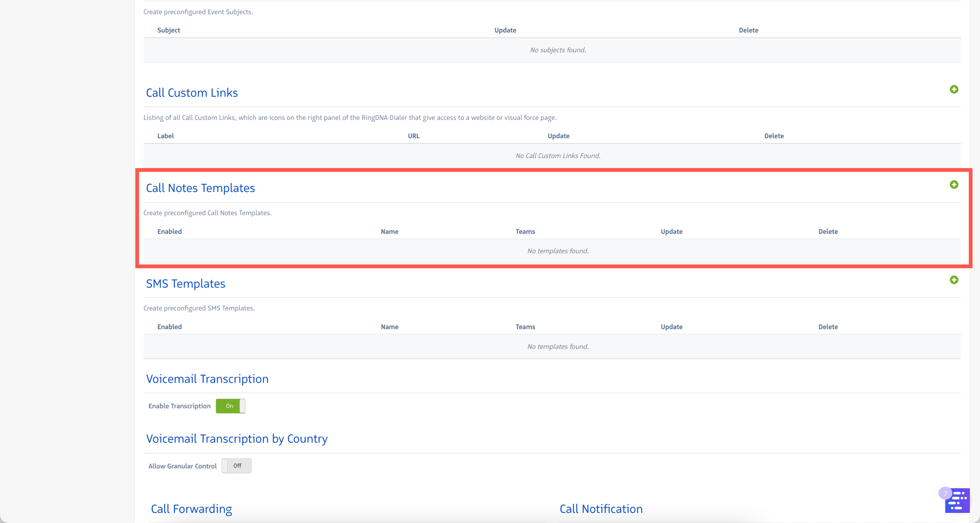This screenshot has width=980, height=523.
Task: Click 'No Call Custom Links Found.' message
Action: 558,155
